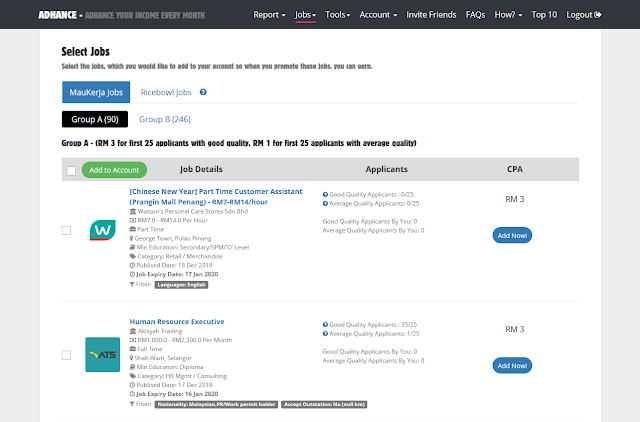The height and width of the screenshot is (422, 640).
Task: Click the Logout exit icon in navbar
Action: pyautogui.click(x=598, y=15)
